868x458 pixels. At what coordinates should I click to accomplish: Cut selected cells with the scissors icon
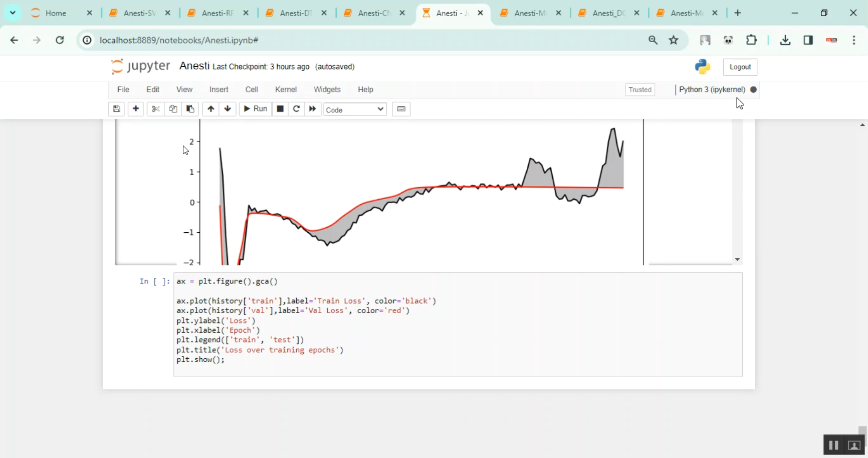click(x=155, y=109)
